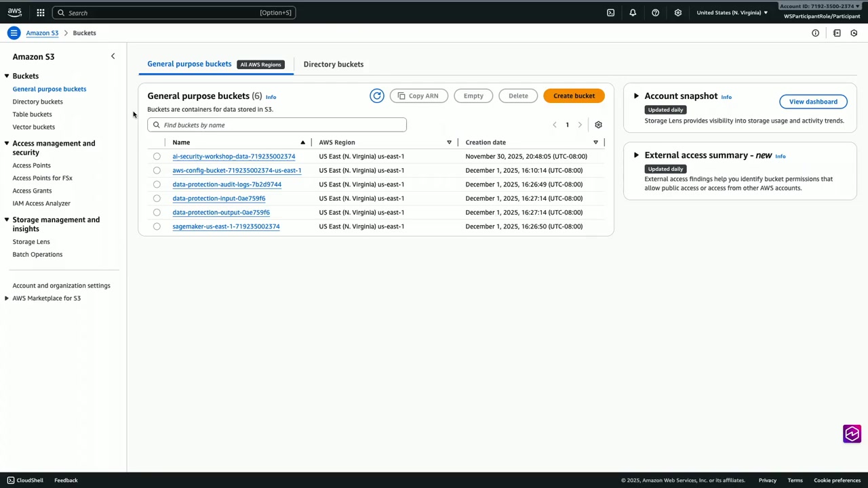Switch to the Directory buckets tab

[x=333, y=64]
